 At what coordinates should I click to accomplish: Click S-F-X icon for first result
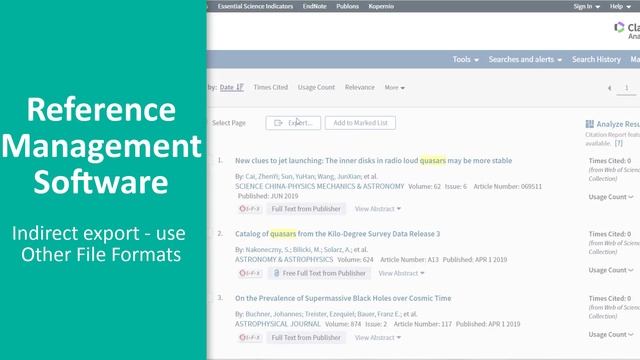click(x=249, y=209)
